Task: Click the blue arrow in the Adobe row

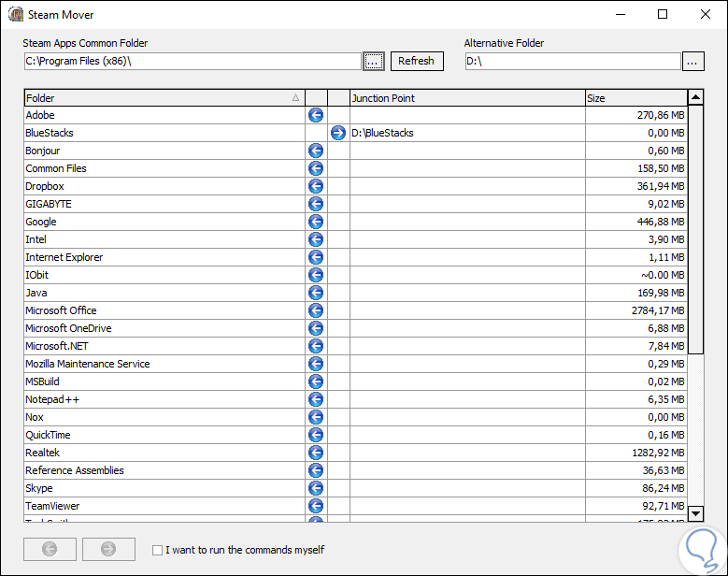Action: (x=316, y=115)
